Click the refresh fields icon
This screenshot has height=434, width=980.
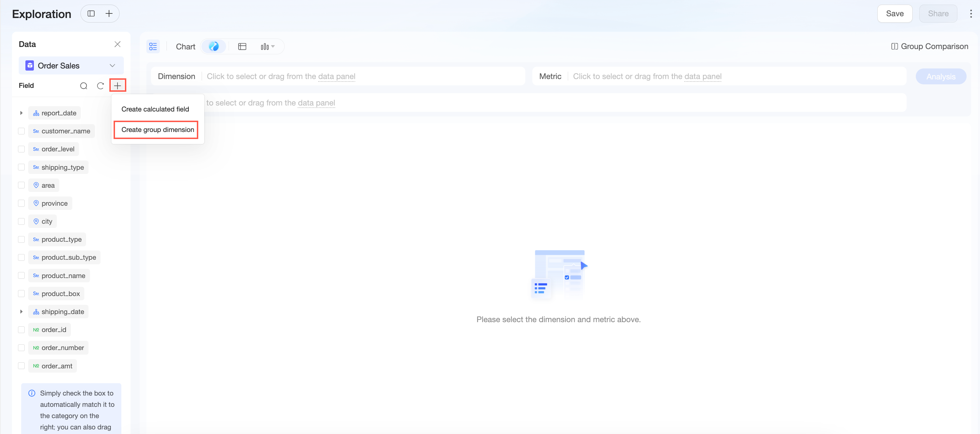pyautogui.click(x=101, y=86)
